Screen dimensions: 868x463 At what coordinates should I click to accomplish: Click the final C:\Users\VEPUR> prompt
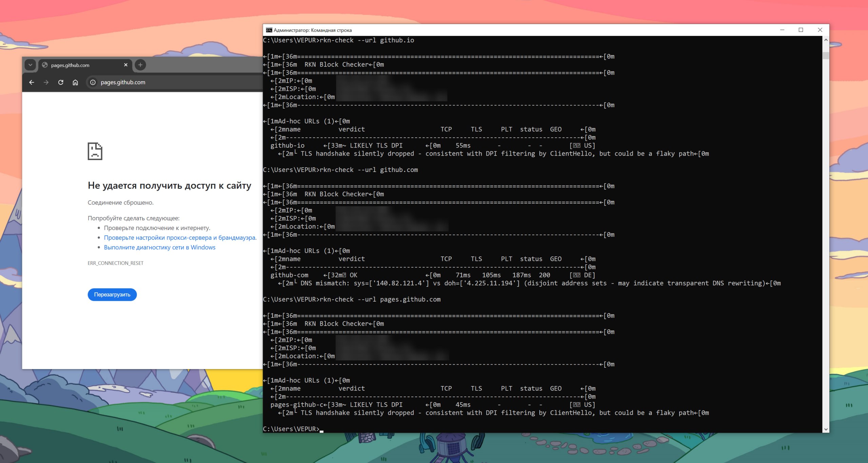point(291,429)
